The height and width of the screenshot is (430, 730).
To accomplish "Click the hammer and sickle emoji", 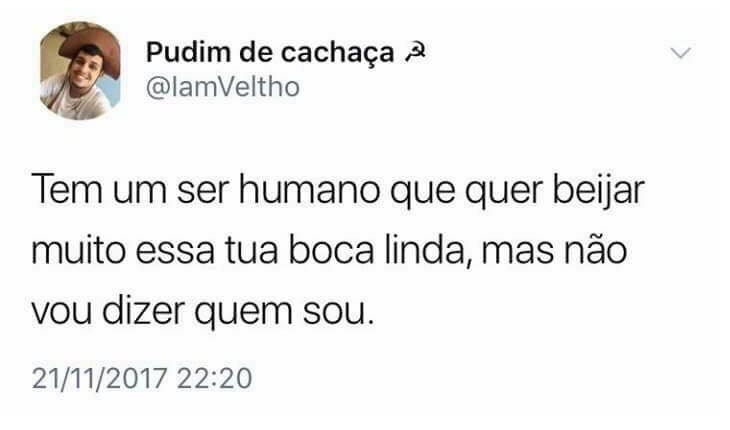I will [x=414, y=53].
